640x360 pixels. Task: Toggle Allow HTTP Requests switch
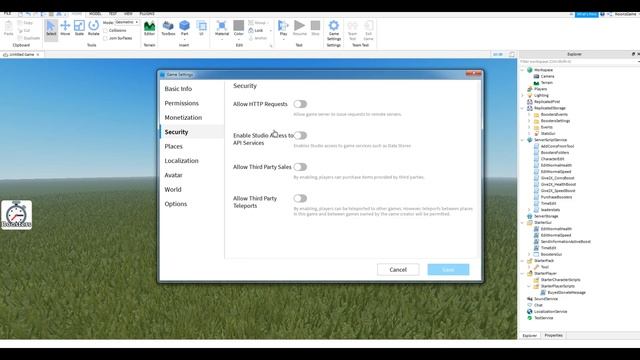click(x=300, y=104)
